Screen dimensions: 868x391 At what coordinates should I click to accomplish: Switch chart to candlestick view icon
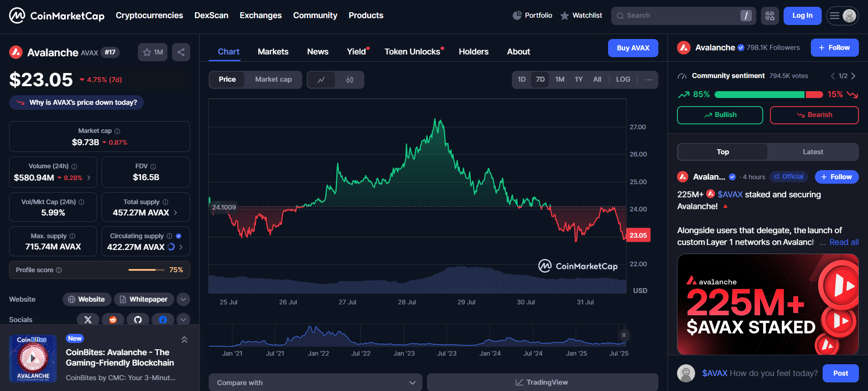(x=350, y=80)
